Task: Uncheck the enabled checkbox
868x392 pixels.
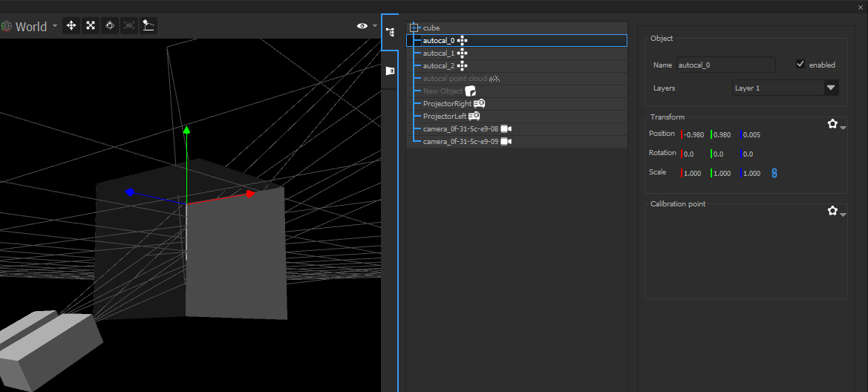Action: pyautogui.click(x=800, y=65)
